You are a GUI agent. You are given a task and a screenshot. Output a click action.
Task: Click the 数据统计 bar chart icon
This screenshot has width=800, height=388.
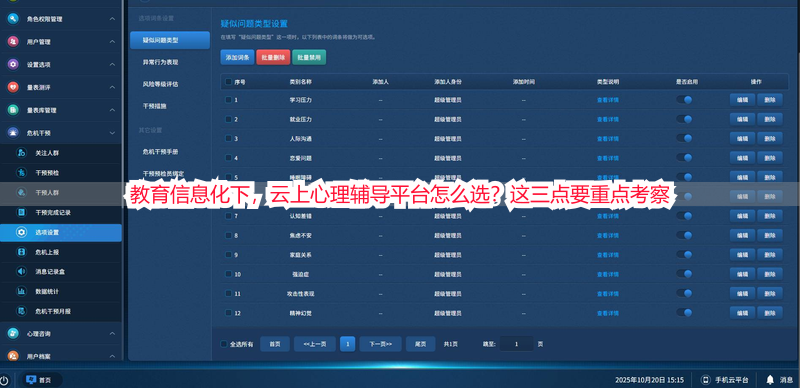21,292
